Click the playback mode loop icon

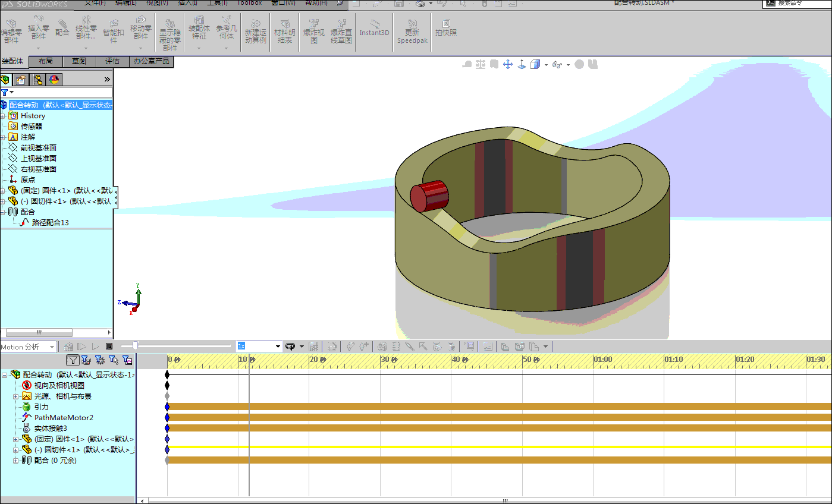coord(290,346)
